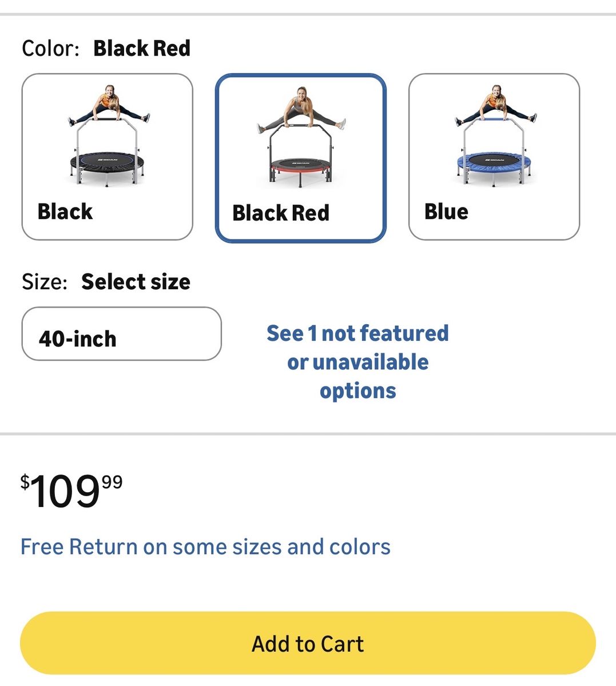Click the jumping woman on the blue trampoline
The image size is (616, 686).
pos(495,106)
